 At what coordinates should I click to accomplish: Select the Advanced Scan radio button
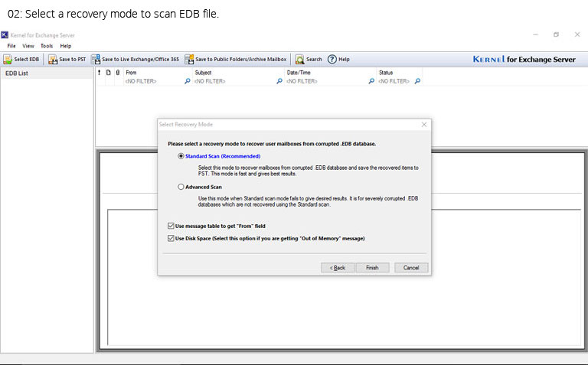click(x=181, y=187)
